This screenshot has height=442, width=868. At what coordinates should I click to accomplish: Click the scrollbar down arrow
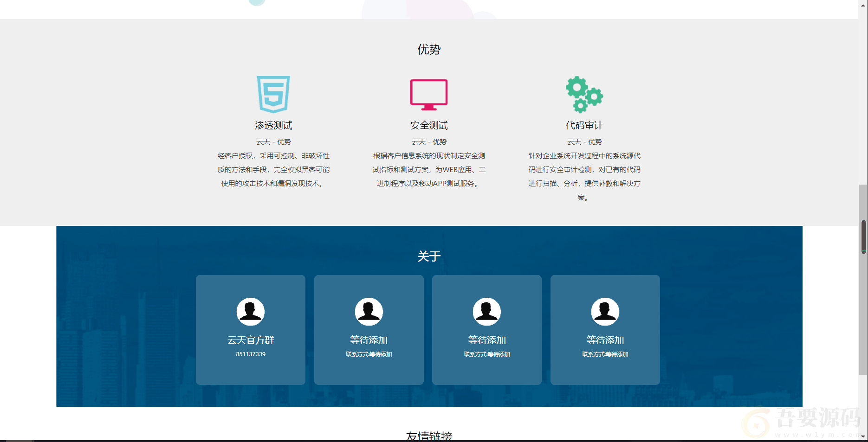coord(863,436)
